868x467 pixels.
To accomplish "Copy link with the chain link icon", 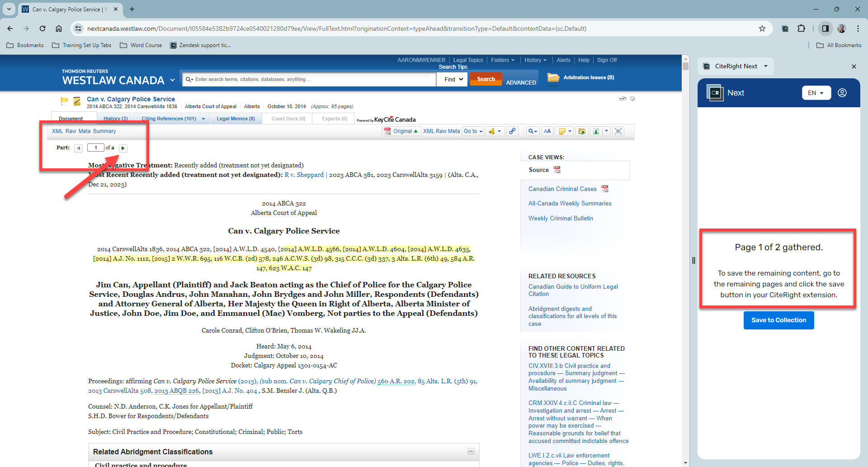I will 512,131.
